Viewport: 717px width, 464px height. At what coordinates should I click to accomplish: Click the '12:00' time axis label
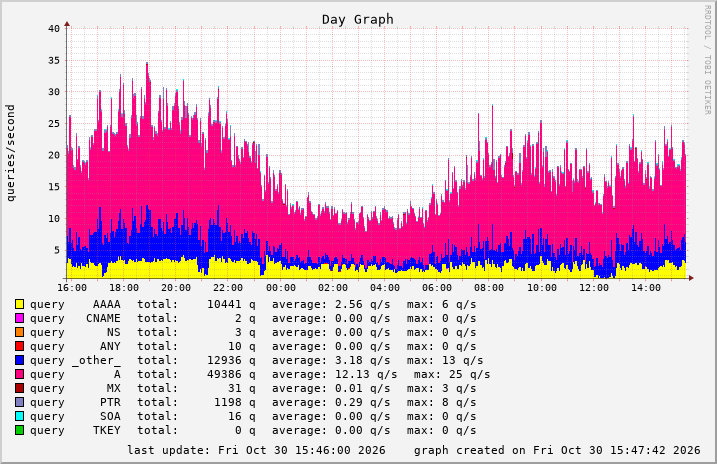(594, 288)
